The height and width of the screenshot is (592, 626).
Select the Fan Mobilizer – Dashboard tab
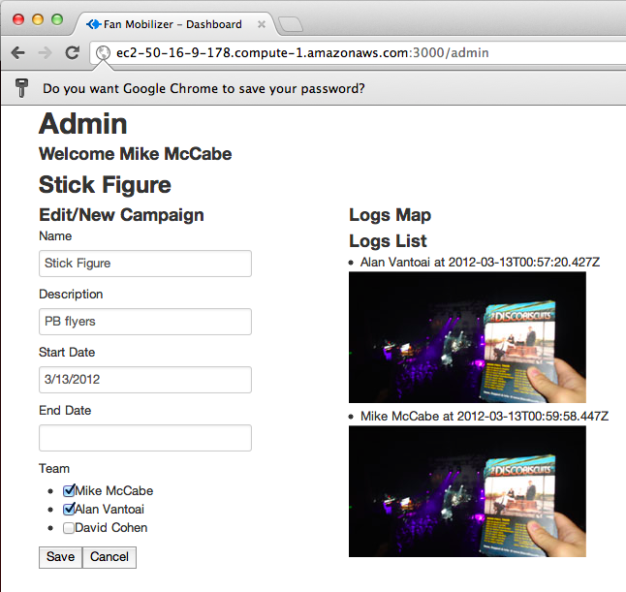pos(172,24)
